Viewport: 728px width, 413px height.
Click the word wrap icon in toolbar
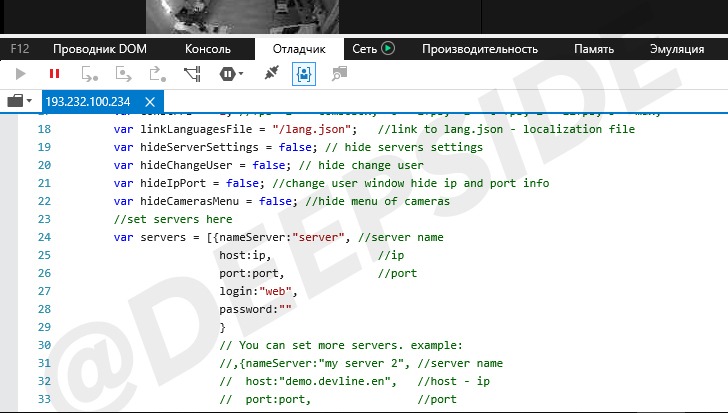[x=339, y=74]
